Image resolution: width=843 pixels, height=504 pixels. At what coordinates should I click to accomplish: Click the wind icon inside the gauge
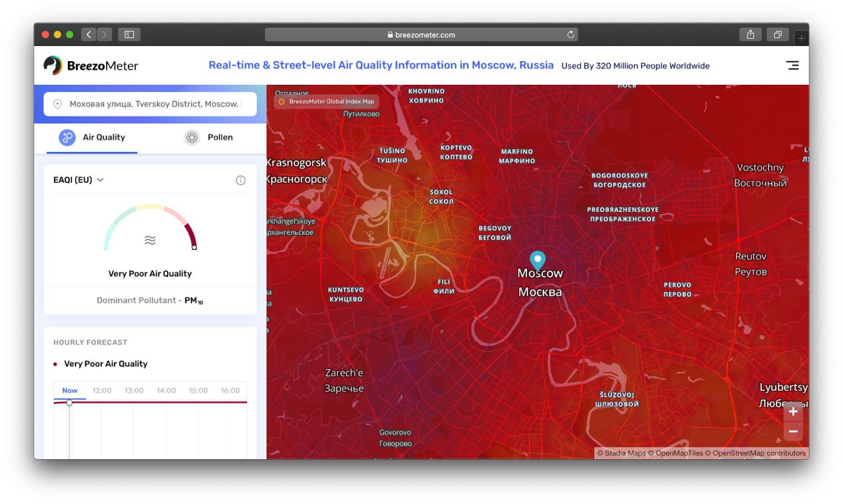click(150, 240)
